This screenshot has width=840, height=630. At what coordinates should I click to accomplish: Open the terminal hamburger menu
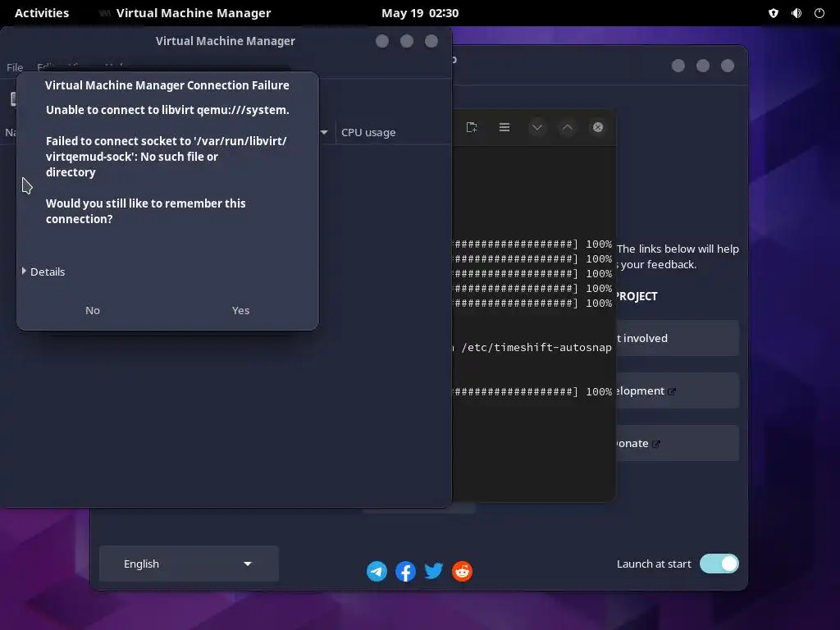click(504, 127)
